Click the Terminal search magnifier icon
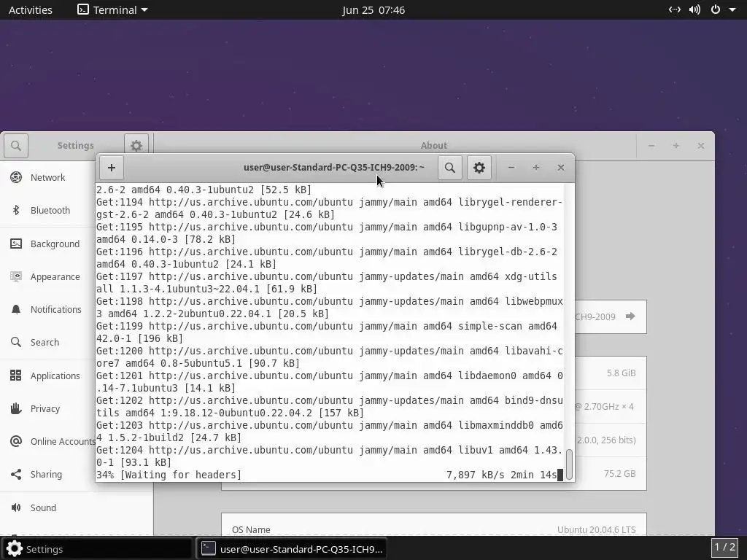This screenshot has height=560, width=747. 449,168
